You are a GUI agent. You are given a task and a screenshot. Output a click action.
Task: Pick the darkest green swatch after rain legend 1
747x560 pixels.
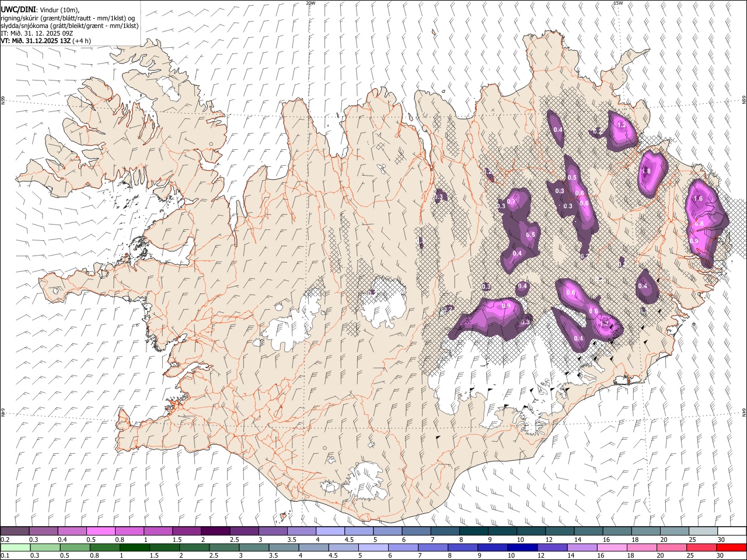point(134,548)
